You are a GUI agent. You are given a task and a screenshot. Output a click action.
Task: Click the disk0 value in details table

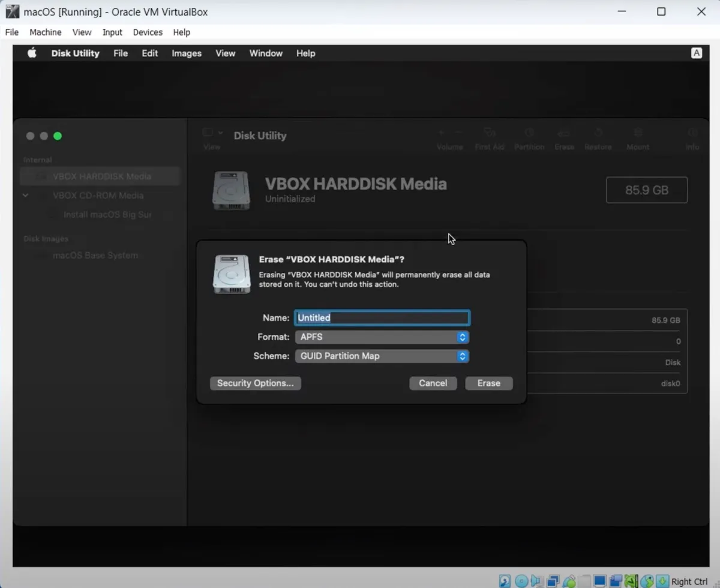click(x=670, y=383)
